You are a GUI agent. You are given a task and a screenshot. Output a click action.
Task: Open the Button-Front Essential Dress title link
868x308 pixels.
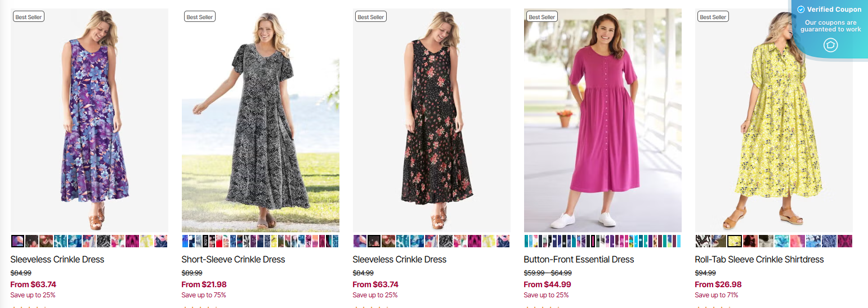[579, 260]
